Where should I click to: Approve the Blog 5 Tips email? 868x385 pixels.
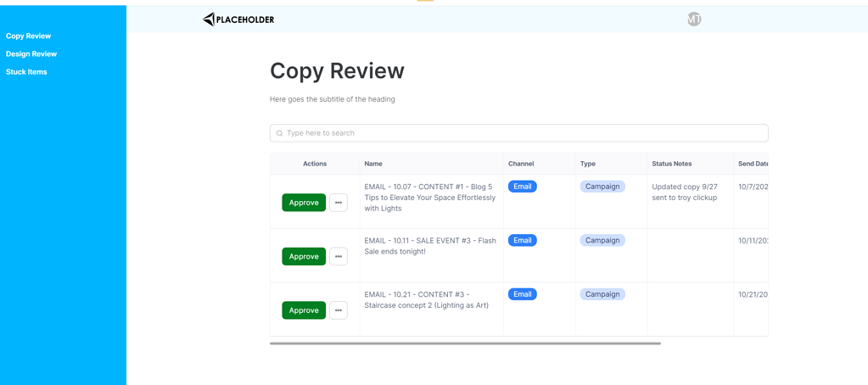pyautogui.click(x=304, y=203)
